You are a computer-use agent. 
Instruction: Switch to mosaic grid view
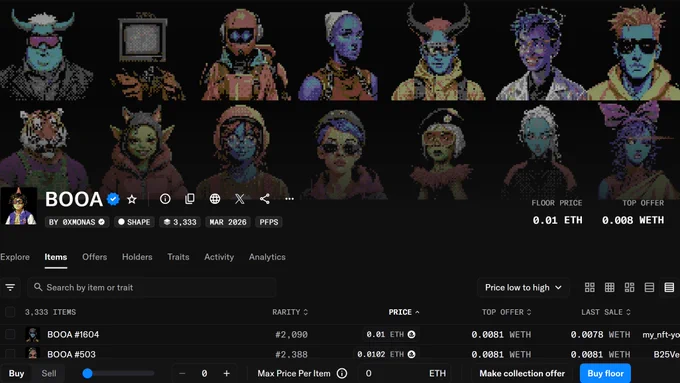(x=629, y=287)
